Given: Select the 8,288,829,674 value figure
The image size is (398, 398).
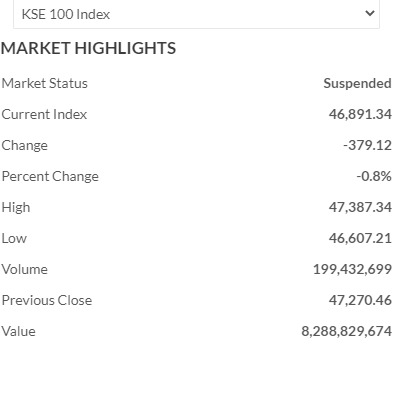Looking at the screenshot, I should pyautogui.click(x=346, y=331).
